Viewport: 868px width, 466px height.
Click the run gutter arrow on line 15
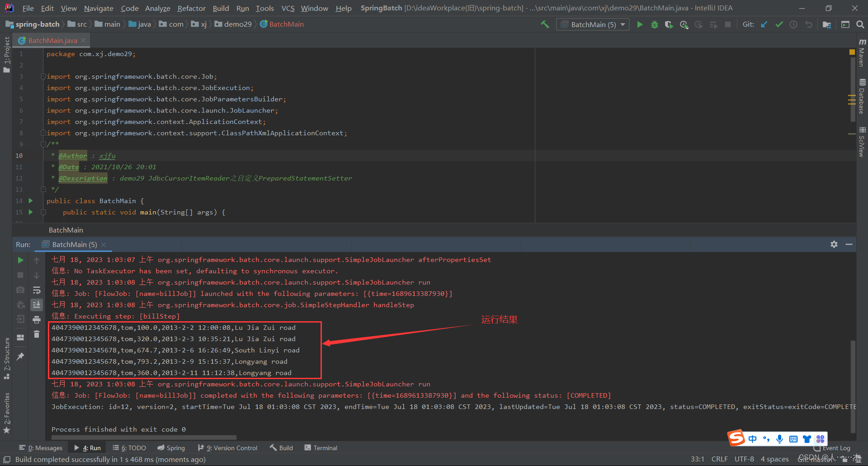(30, 212)
